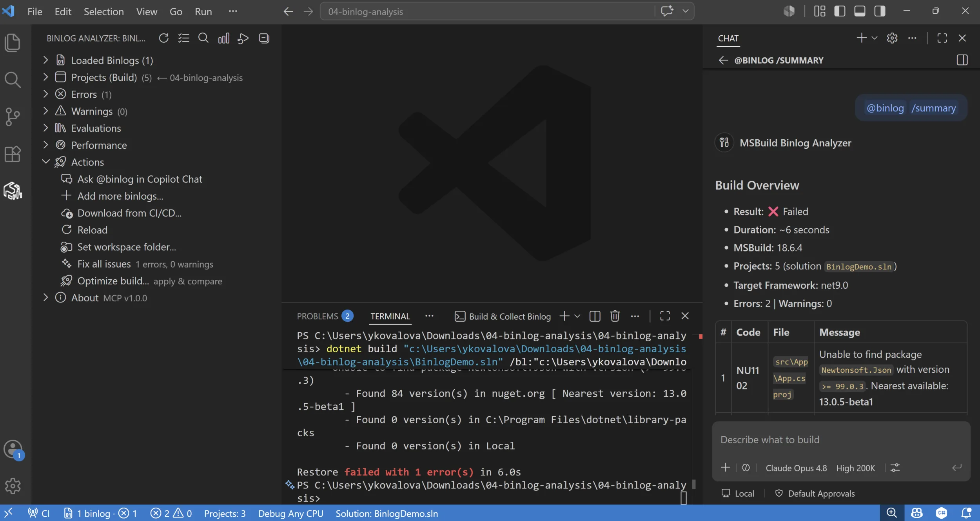This screenshot has width=980, height=521.
Task: Click Solution: BinlogDemo.sln in status bar
Action: 387,513
